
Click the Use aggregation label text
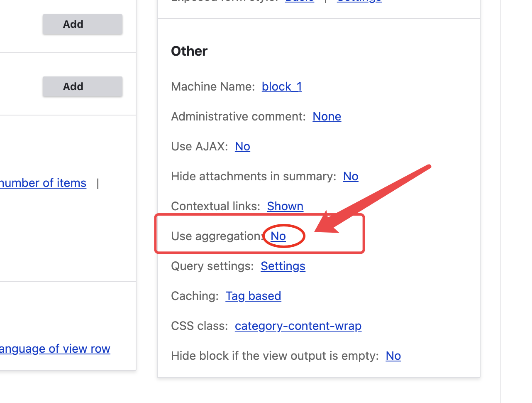216,236
